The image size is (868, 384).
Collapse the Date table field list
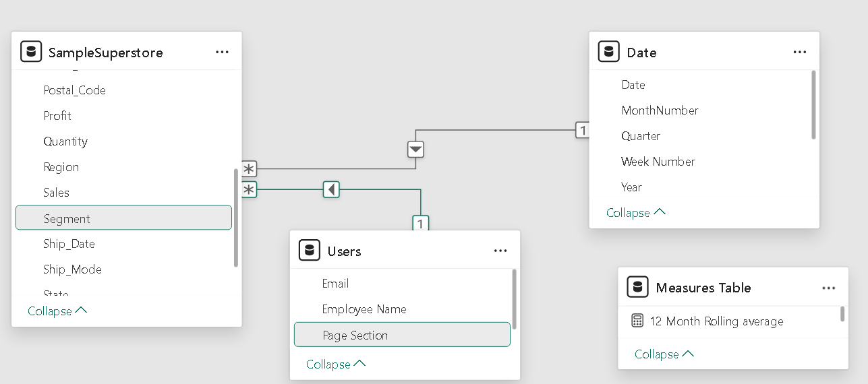(635, 212)
